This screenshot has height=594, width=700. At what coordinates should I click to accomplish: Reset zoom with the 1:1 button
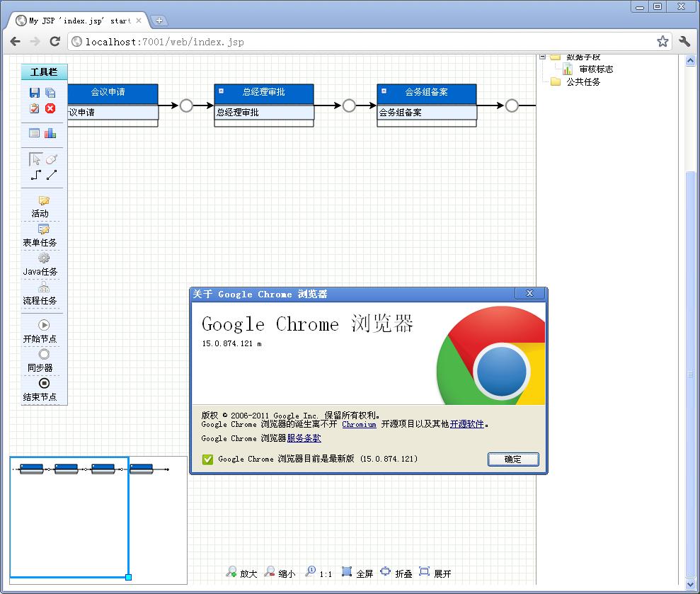[x=319, y=573]
